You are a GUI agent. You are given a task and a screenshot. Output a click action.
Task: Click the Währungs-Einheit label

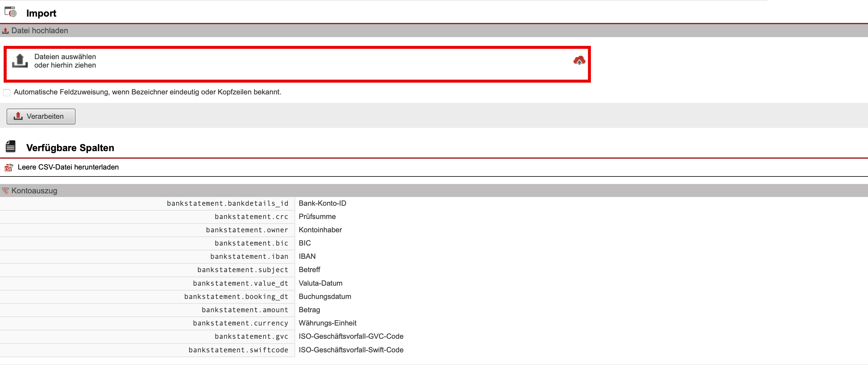click(x=327, y=323)
